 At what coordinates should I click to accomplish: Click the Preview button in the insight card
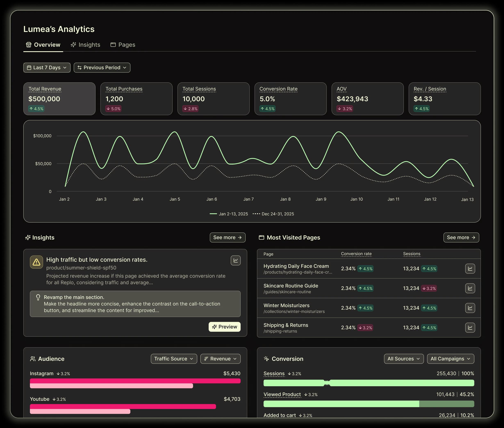pos(225,327)
